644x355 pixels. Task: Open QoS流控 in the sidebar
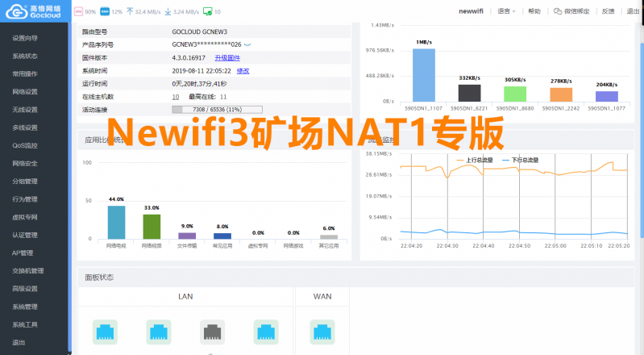[x=25, y=145]
